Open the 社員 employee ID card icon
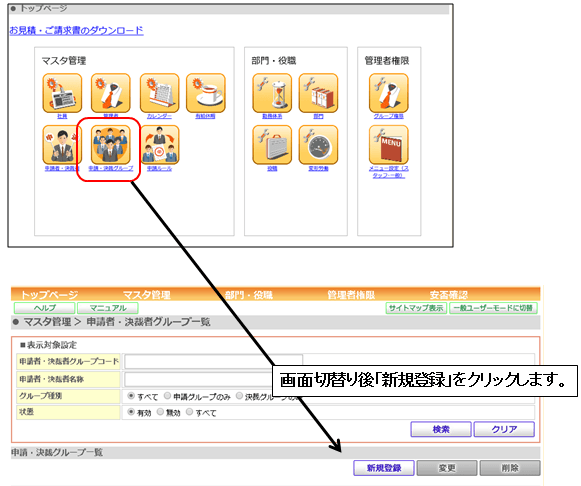The width and height of the screenshot is (581, 486). pos(62,93)
